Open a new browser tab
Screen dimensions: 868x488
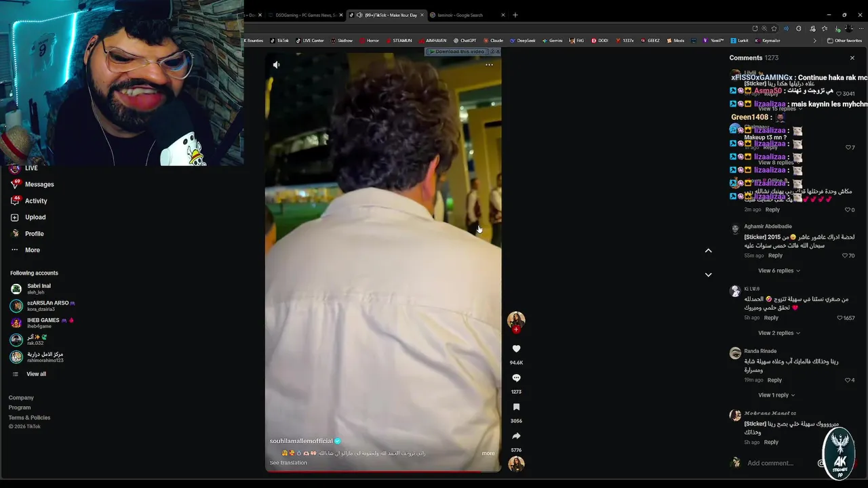click(515, 15)
